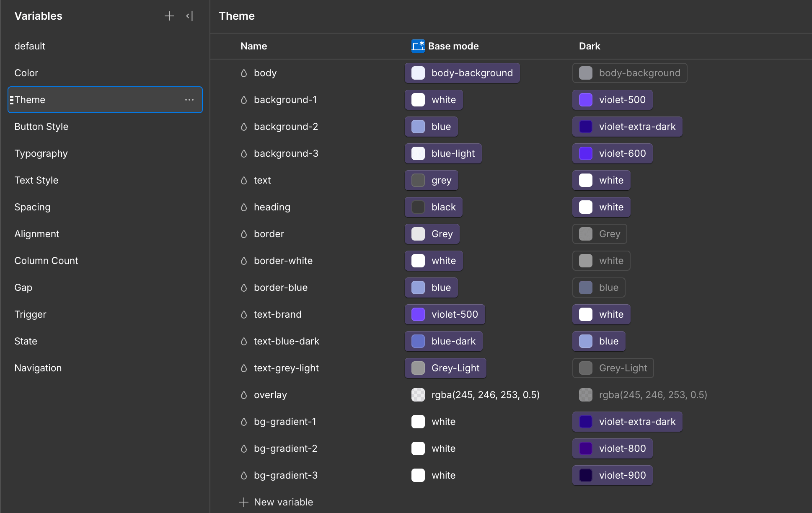This screenshot has height=513, width=812.
Task: Open black alias for heading Base mode
Action: (434, 207)
